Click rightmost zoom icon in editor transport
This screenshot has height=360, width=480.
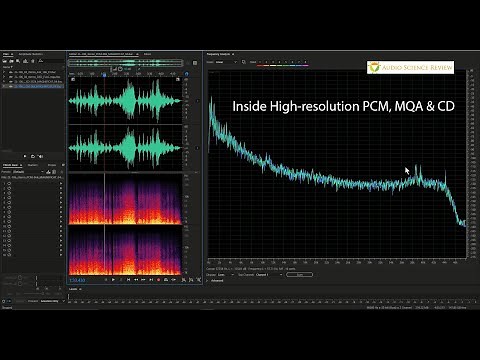[199, 280]
